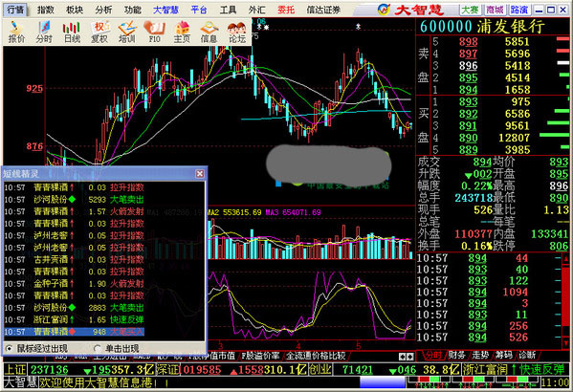
Task: Select the F股造价率 indicator tab
Action: coord(260,356)
